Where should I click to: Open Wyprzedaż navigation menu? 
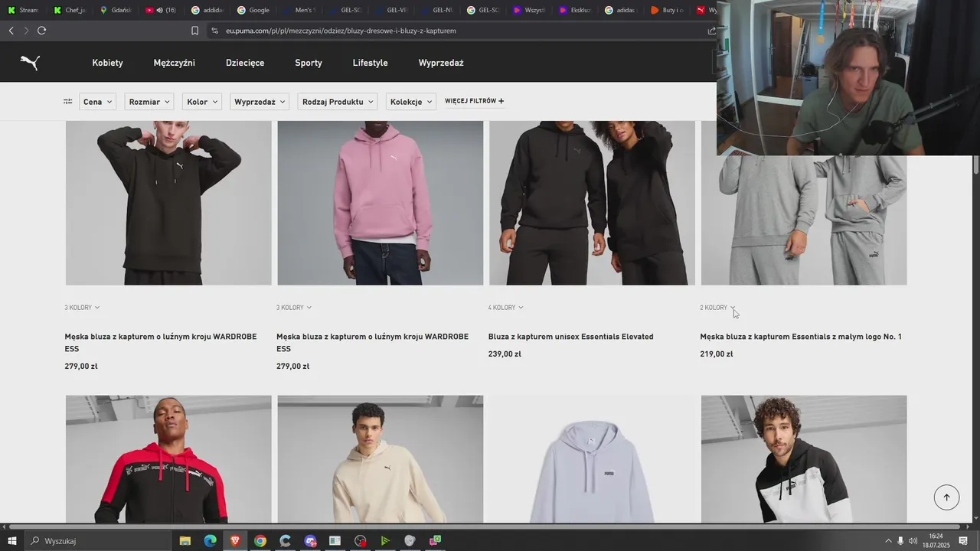click(x=441, y=63)
